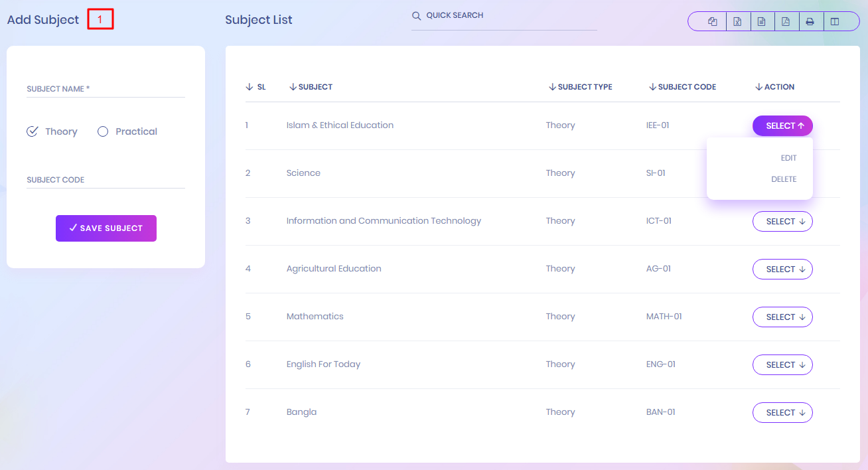Screen dimensions: 868x470
Task: Click the Subject Name input field
Action: [106, 89]
